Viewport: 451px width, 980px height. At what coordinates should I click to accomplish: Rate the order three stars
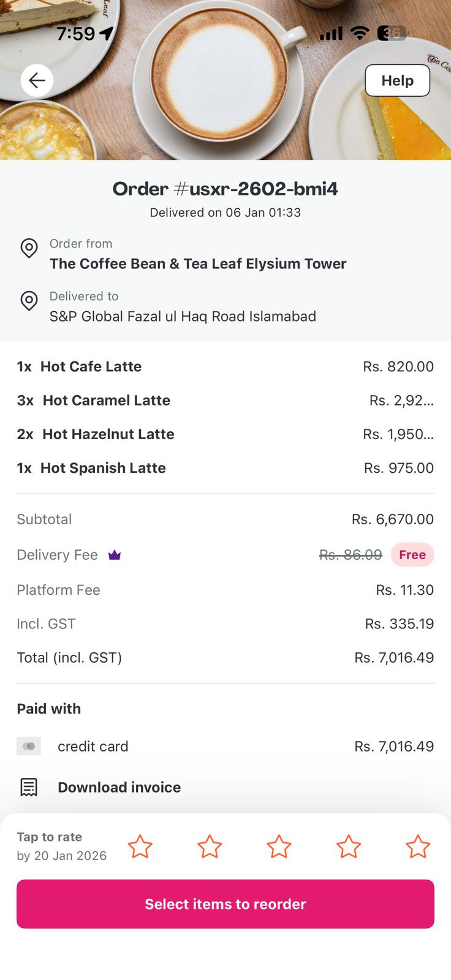tap(279, 846)
